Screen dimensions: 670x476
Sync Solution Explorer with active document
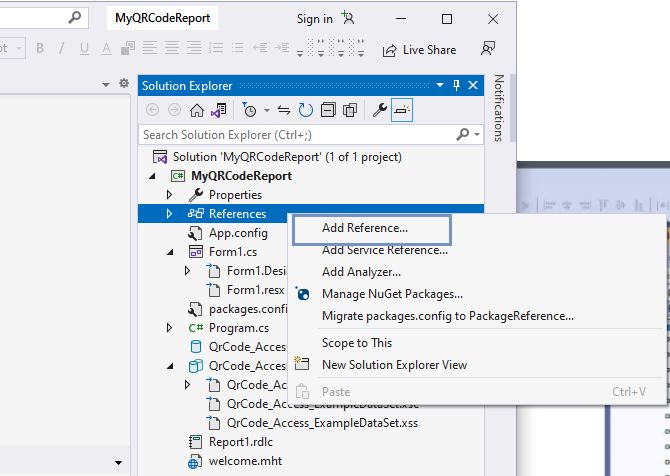(284, 110)
